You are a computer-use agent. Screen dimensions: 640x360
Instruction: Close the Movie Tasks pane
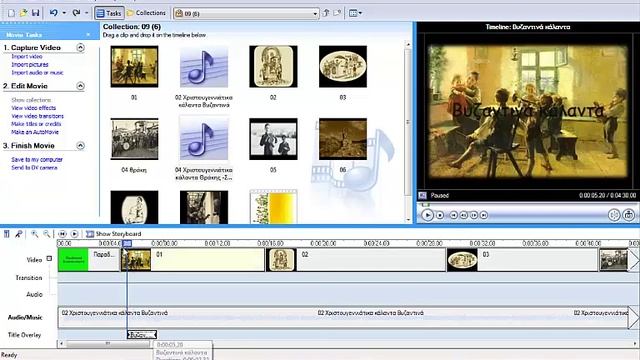pos(89,35)
